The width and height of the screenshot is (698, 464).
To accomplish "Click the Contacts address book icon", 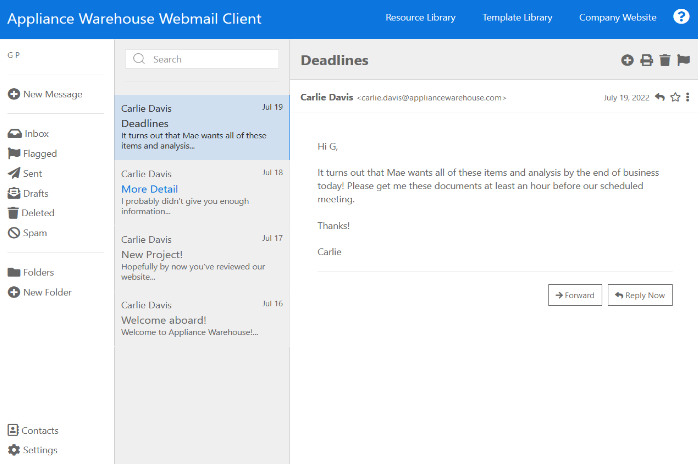I will click(13, 430).
